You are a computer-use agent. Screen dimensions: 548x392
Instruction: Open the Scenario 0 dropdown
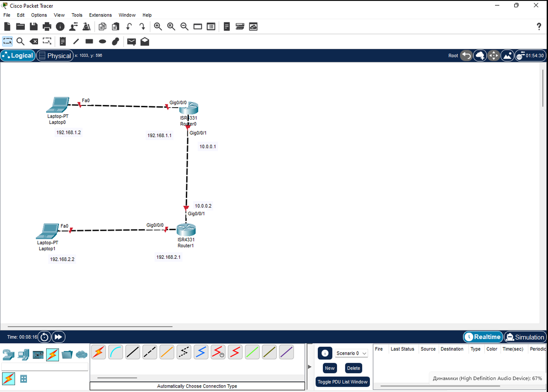coord(351,353)
